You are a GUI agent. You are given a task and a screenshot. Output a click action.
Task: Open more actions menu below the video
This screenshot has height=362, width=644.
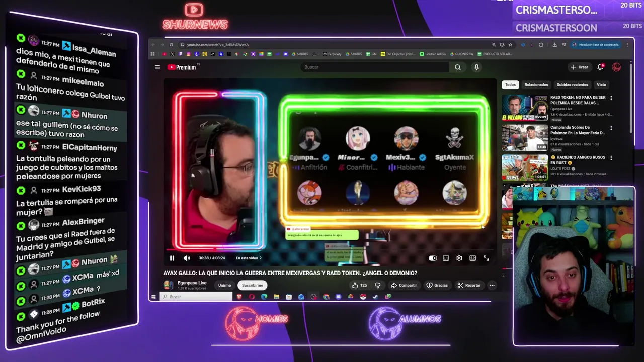click(x=492, y=285)
